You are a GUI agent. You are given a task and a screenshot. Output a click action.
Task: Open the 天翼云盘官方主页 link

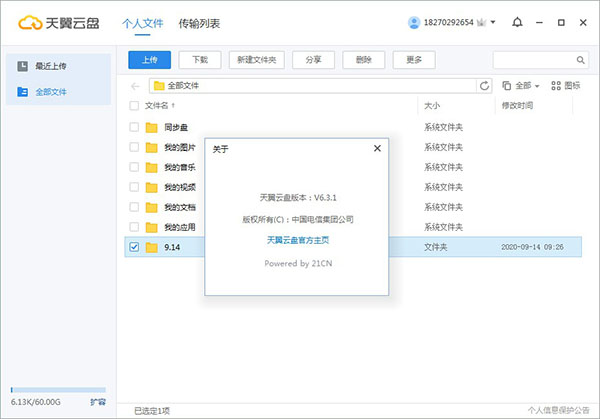pyautogui.click(x=298, y=240)
